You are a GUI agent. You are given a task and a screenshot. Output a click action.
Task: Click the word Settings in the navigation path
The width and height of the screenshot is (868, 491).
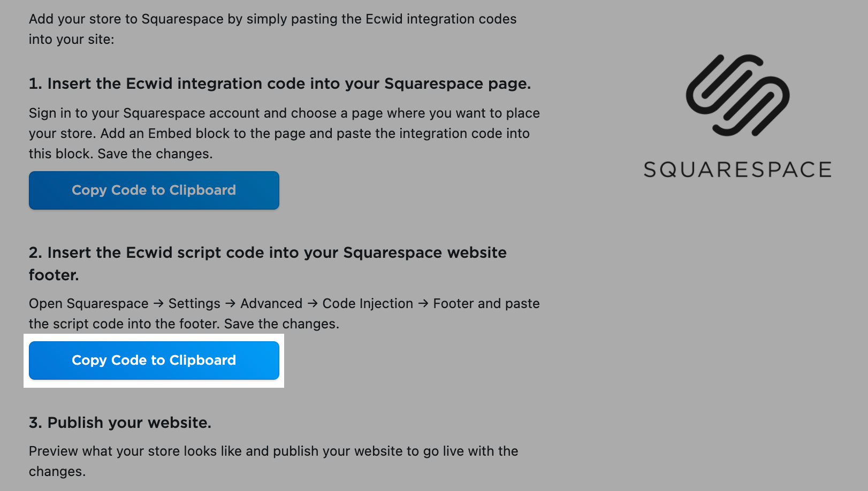pyautogui.click(x=194, y=303)
